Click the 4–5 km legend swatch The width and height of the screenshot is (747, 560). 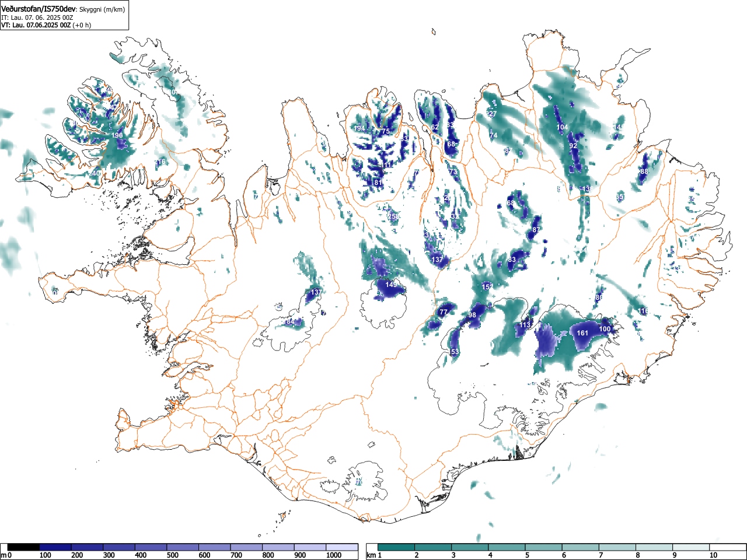pos(507,547)
